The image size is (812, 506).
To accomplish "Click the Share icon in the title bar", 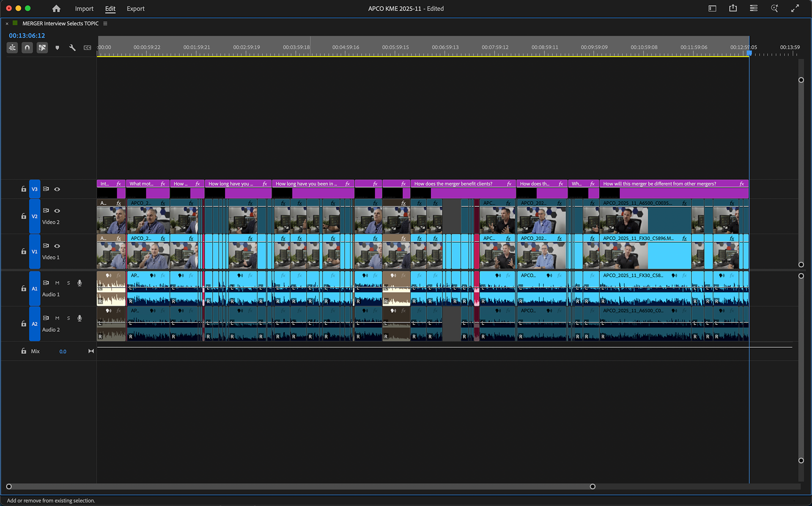I will pyautogui.click(x=733, y=8).
